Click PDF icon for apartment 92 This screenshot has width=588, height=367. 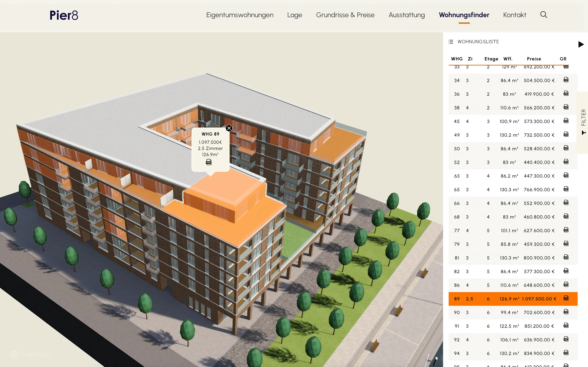pyautogui.click(x=566, y=339)
